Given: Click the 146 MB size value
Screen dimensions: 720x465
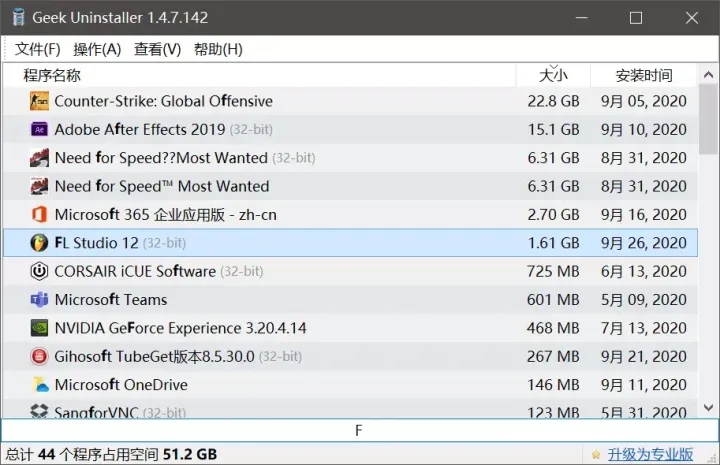Looking at the screenshot, I should (553, 385).
